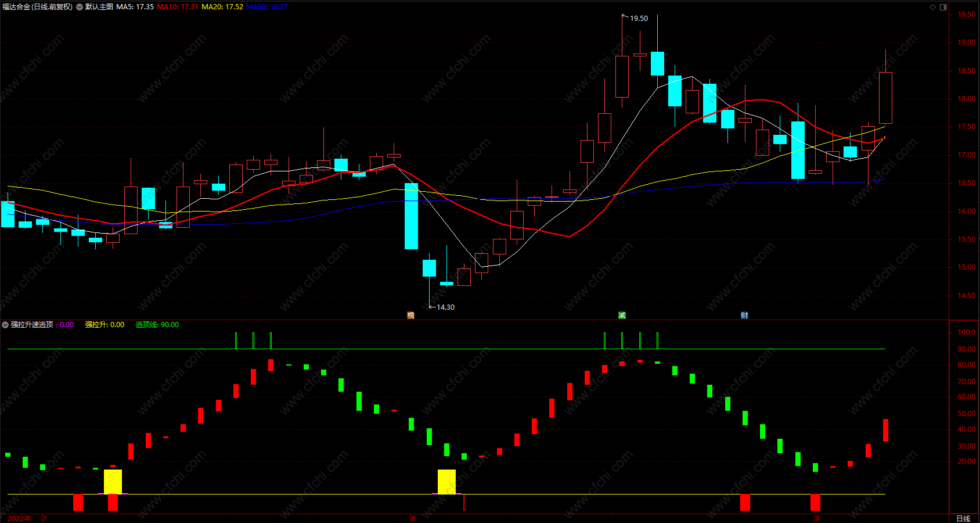The image size is (980, 523).
Task: Click the 16.50 price axis label
Action: click(967, 183)
